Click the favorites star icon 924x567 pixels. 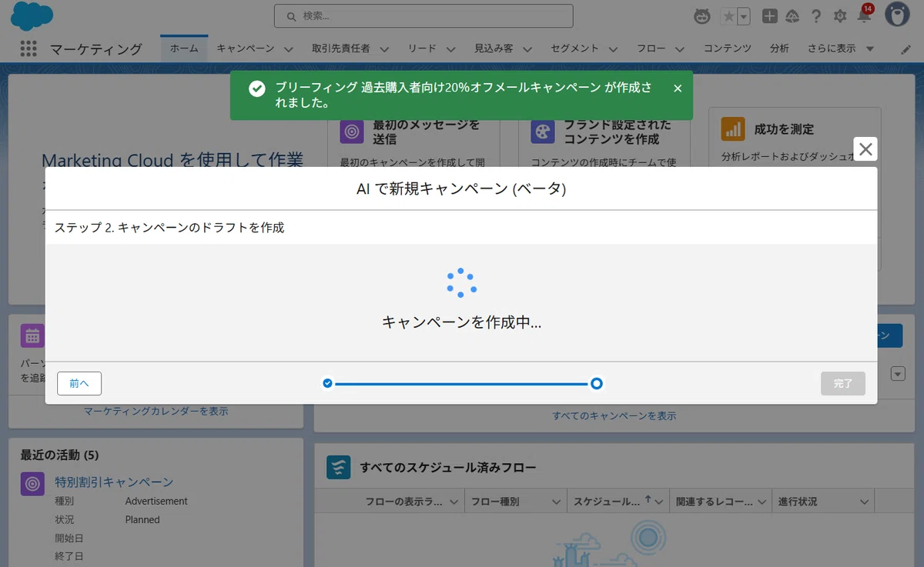(728, 16)
